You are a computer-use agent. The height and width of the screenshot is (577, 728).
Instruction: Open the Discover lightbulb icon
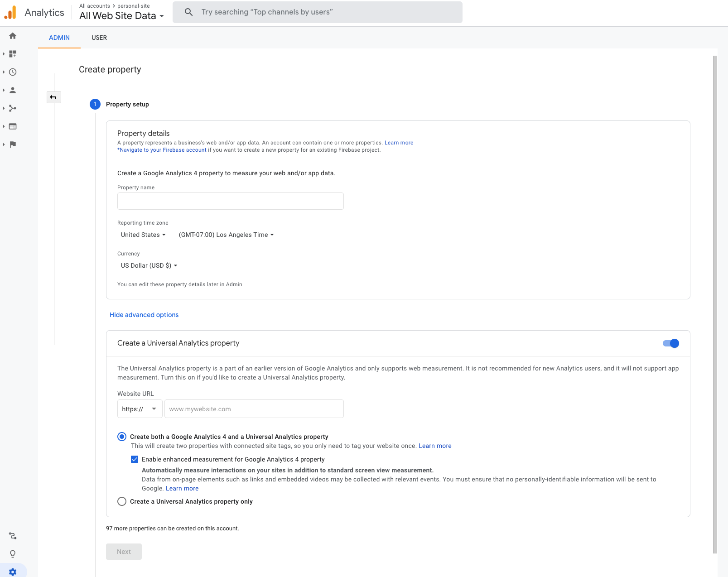13,554
